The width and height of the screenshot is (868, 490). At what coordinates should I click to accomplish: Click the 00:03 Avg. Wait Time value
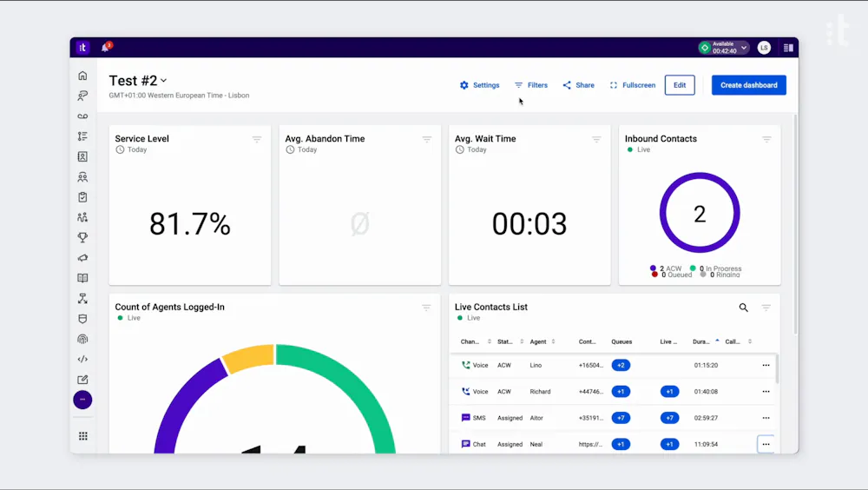pyautogui.click(x=529, y=224)
